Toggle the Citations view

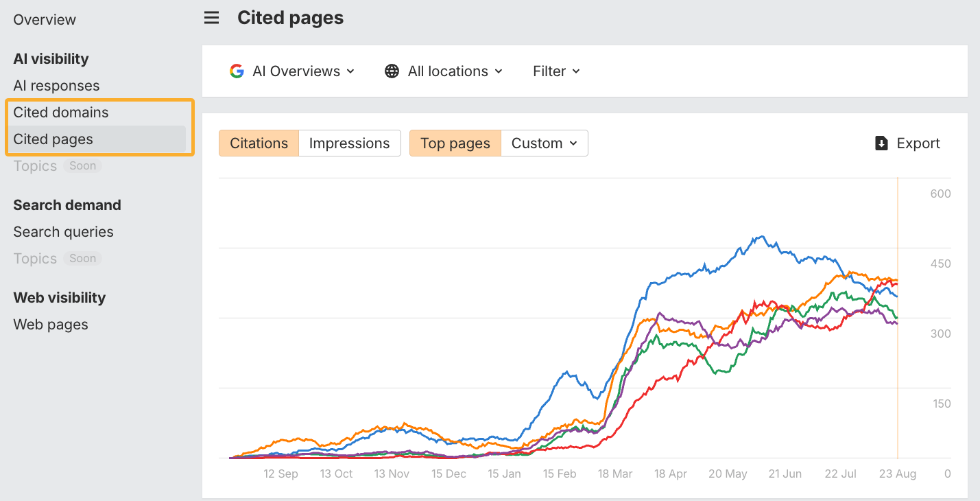coord(259,143)
